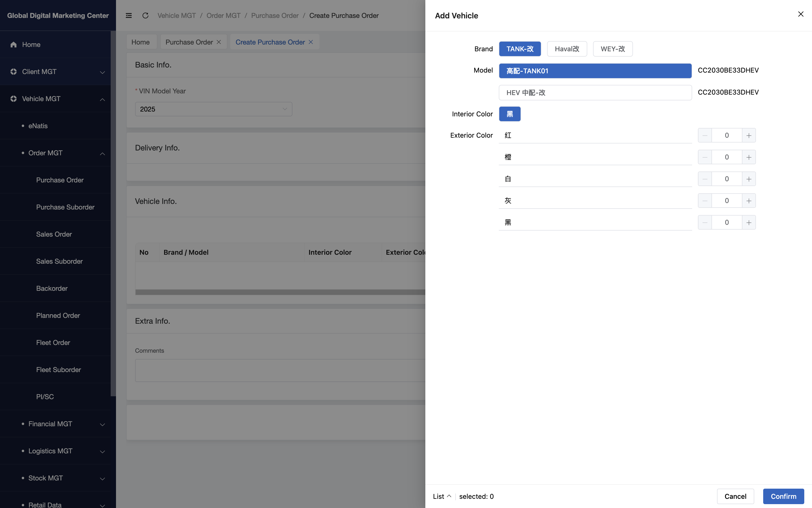812x508 pixels.
Task: Click the Comments text field
Action: [280, 371]
